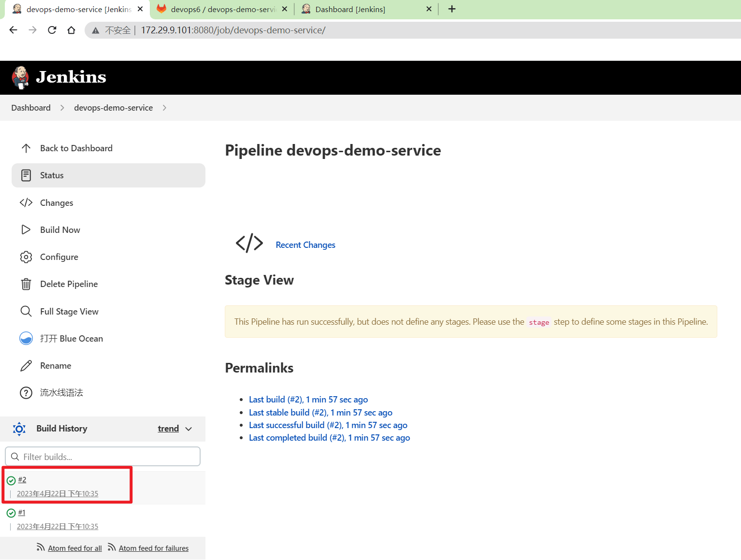Close the Dashboard [Jenkins] tab
The image size is (741, 560).
[429, 9]
